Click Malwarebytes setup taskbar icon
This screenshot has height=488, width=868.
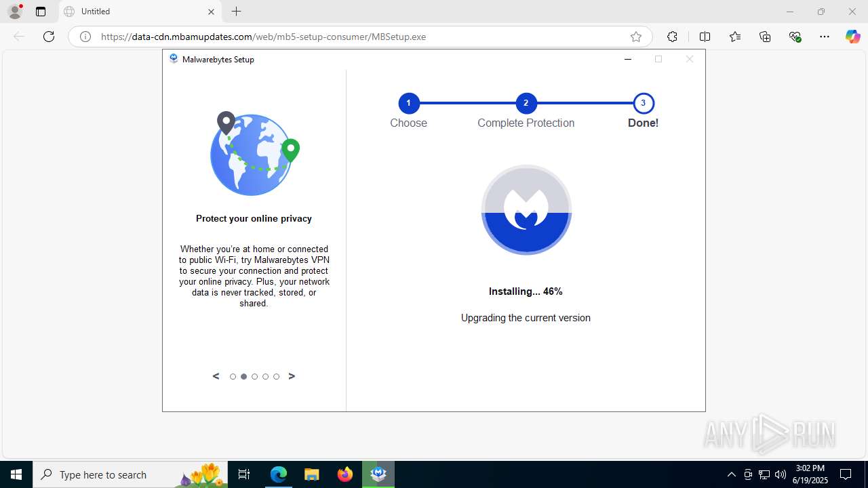[378, 474]
